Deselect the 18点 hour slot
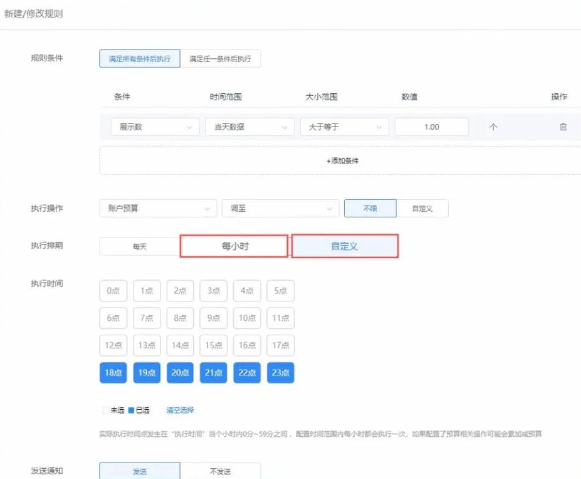This screenshot has height=479, width=581. [113, 373]
